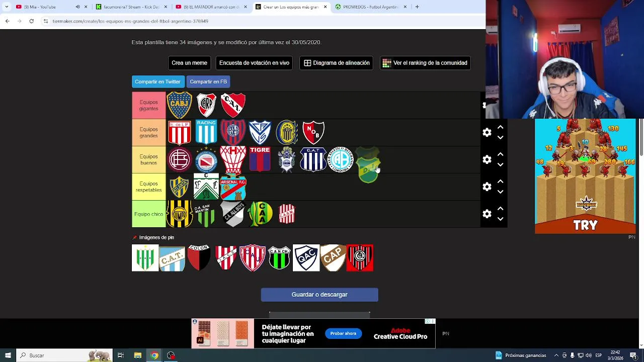Move Equipos respetables row down

pyautogui.click(x=500, y=192)
